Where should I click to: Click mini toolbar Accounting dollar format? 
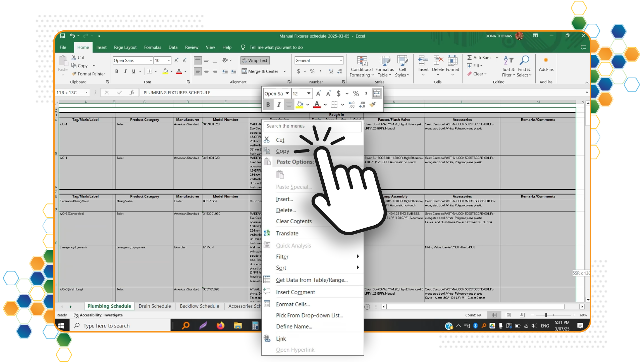[339, 94]
